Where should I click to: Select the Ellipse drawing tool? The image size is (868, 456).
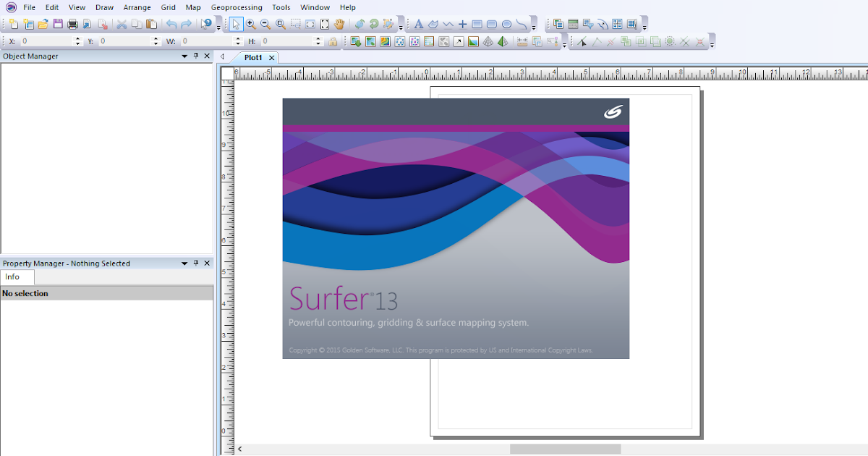coord(506,24)
